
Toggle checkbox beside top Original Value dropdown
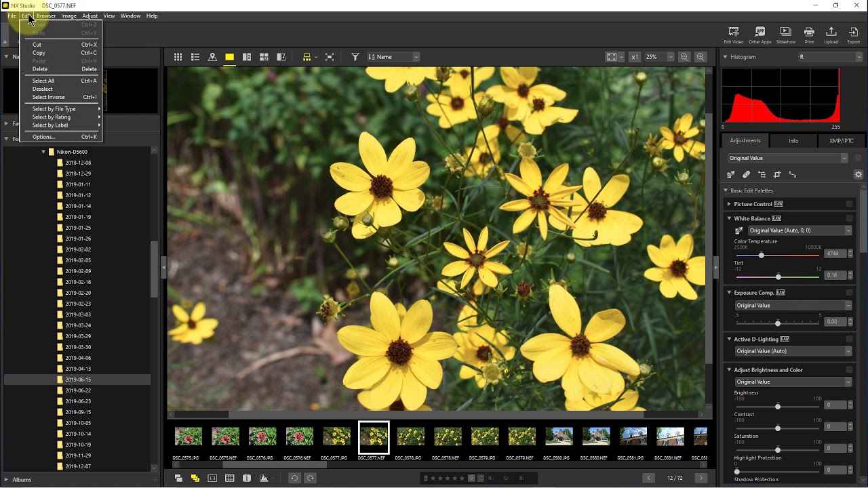pyautogui.click(x=858, y=158)
